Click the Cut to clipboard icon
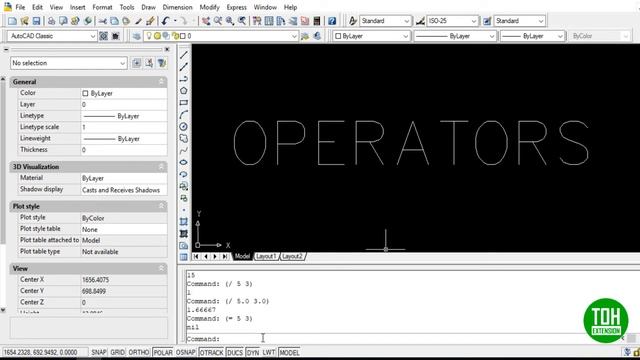Screen dimensions: 640x360 click(102, 21)
